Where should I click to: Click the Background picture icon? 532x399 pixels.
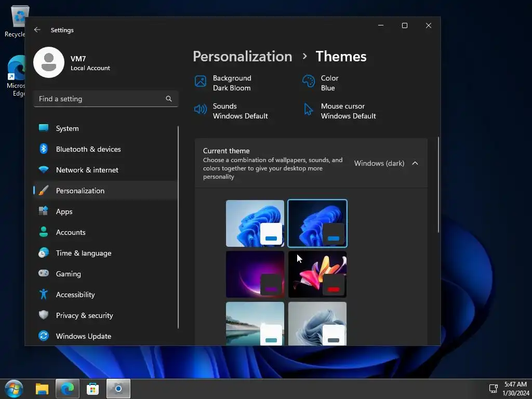[x=200, y=82]
